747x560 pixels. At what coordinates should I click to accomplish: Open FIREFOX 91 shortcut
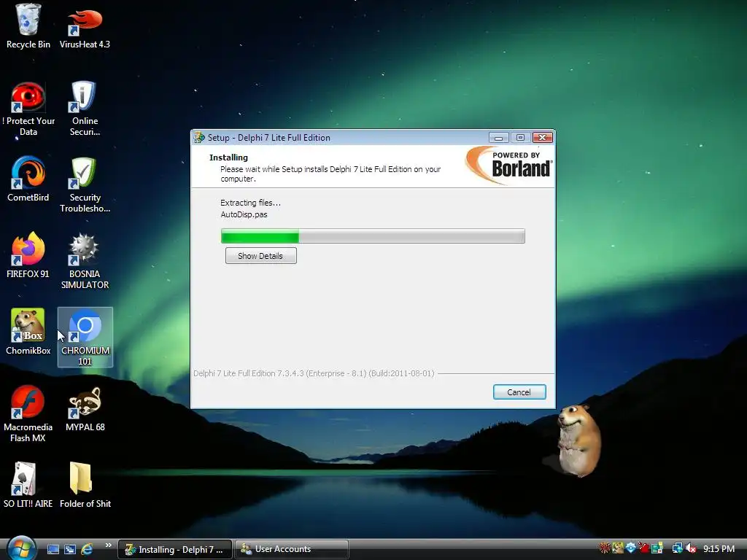pyautogui.click(x=28, y=255)
